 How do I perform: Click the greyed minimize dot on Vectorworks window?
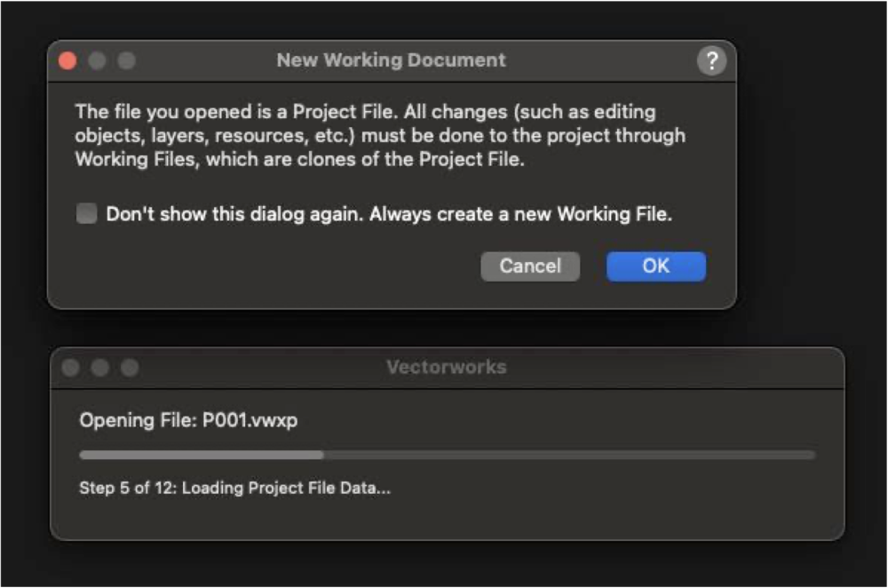click(100, 368)
